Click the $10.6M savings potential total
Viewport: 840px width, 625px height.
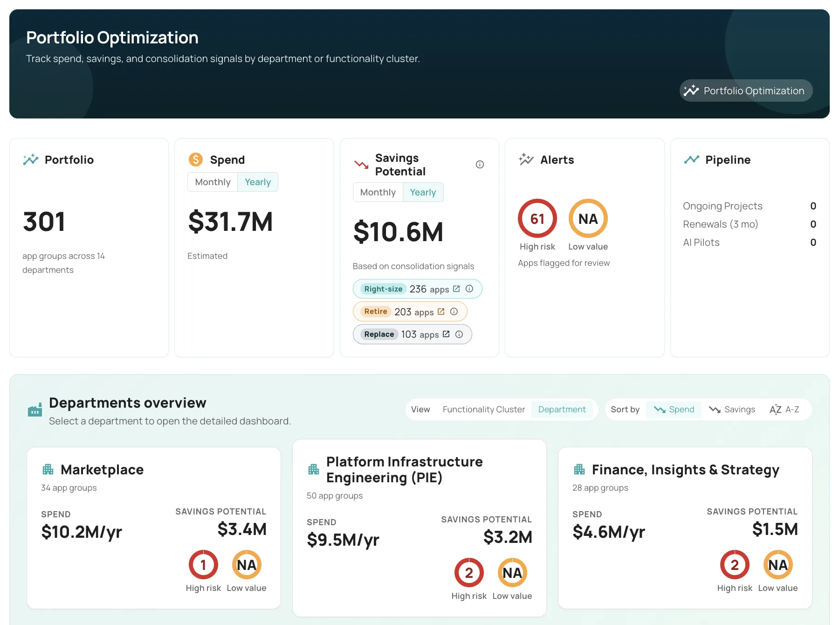[x=398, y=232]
